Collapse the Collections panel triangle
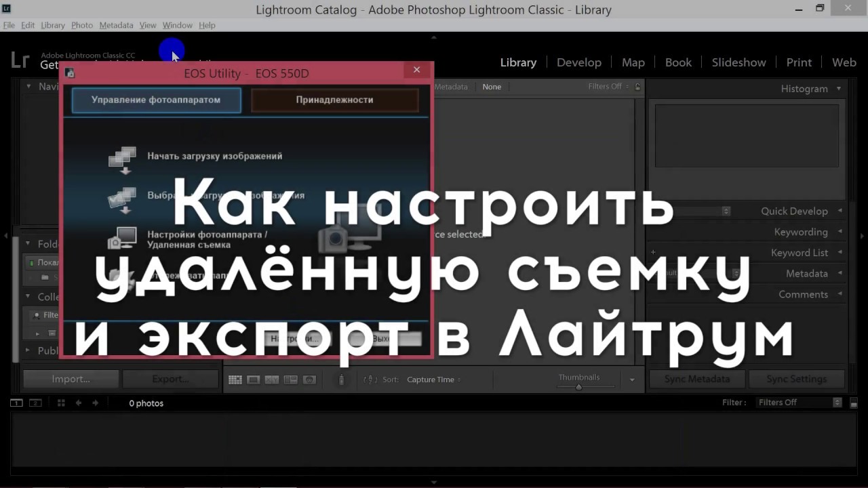 [28, 296]
